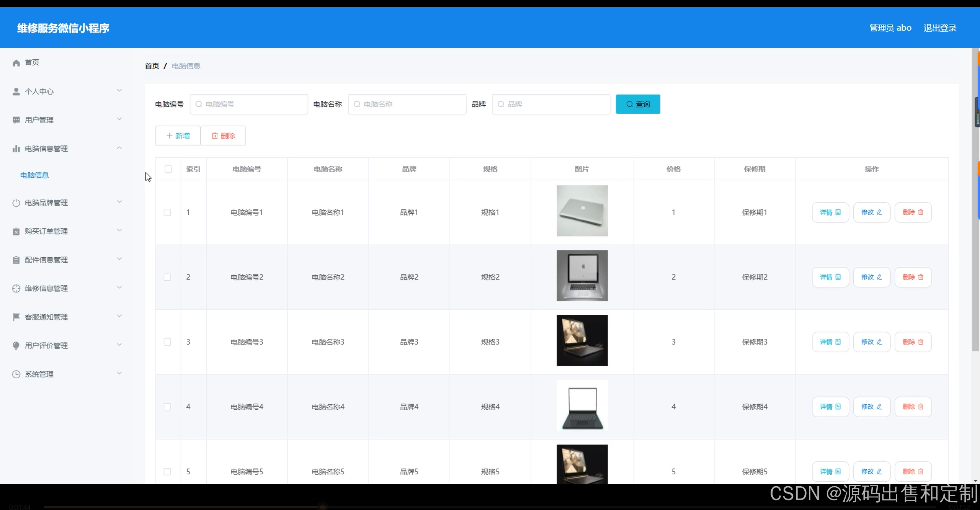Expand the 购买订单管理 chevron
This screenshot has width=980, height=510.
[119, 230]
